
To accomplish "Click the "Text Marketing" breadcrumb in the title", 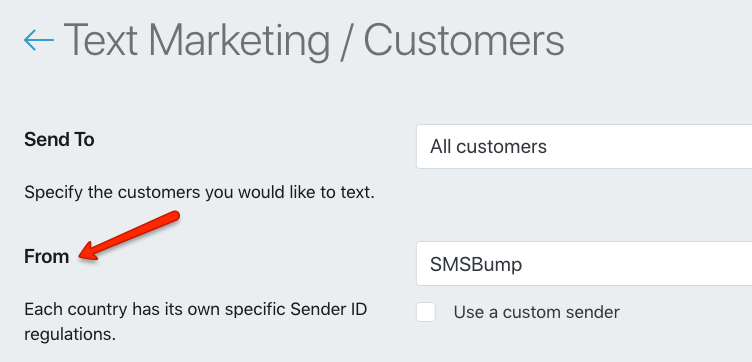I will coord(197,41).
